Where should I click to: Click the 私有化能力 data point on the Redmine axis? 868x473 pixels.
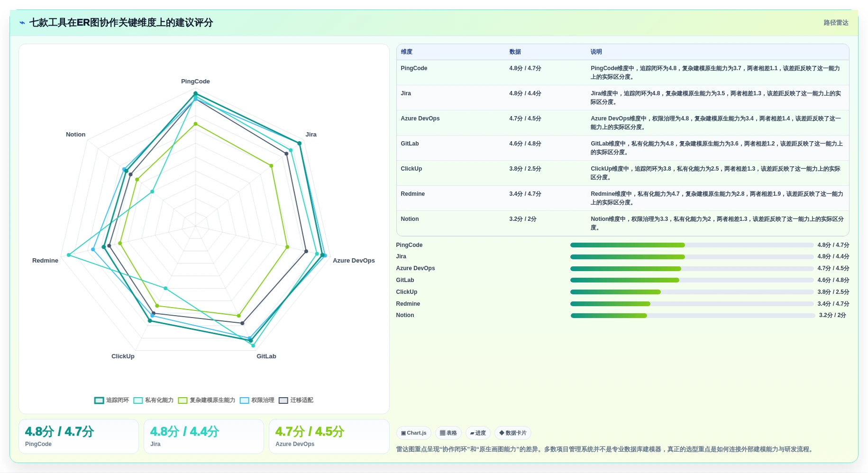click(69, 255)
